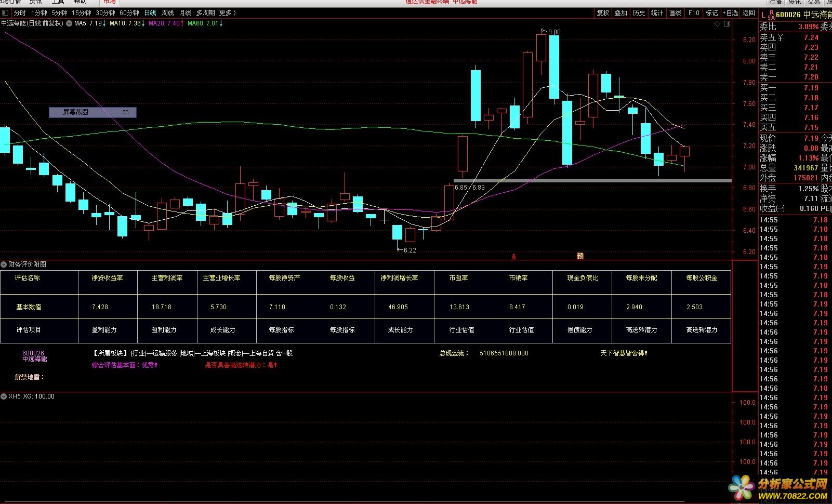The image size is (832, 504).
Task: Click the 标记 mark button
Action: pyautogui.click(x=711, y=13)
